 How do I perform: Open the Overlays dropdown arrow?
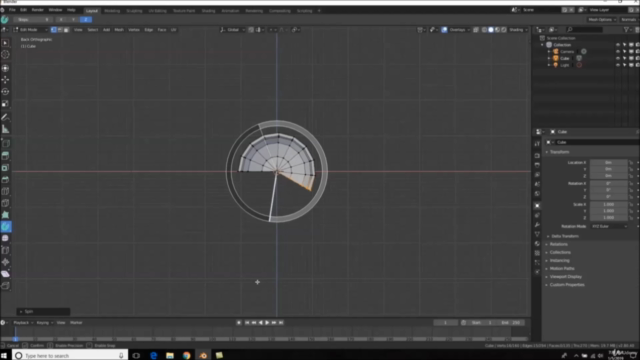tap(469, 30)
